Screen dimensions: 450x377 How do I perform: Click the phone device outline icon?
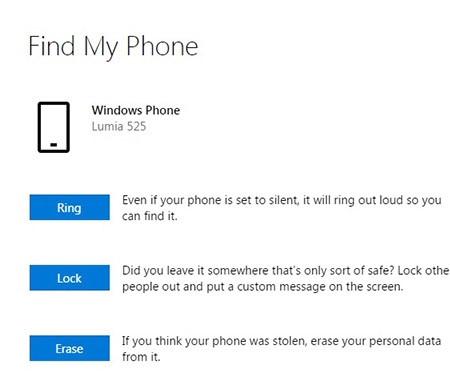[x=54, y=127]
